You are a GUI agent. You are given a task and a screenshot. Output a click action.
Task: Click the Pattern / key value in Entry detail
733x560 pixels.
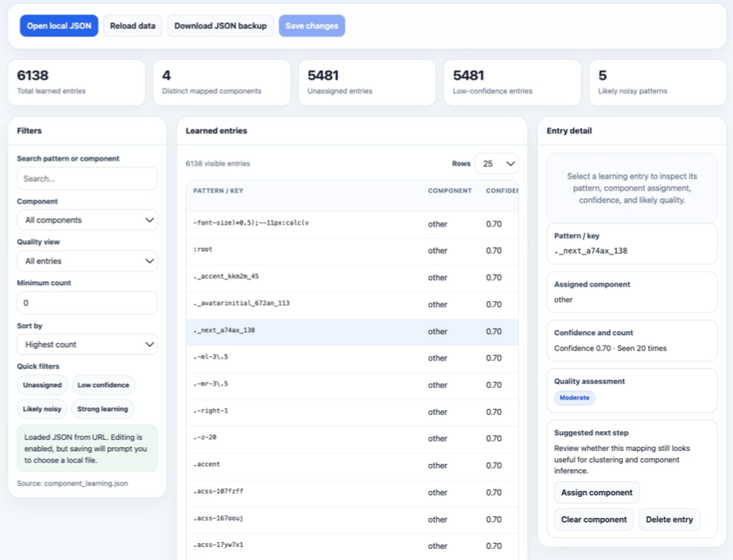coord(591,251)
